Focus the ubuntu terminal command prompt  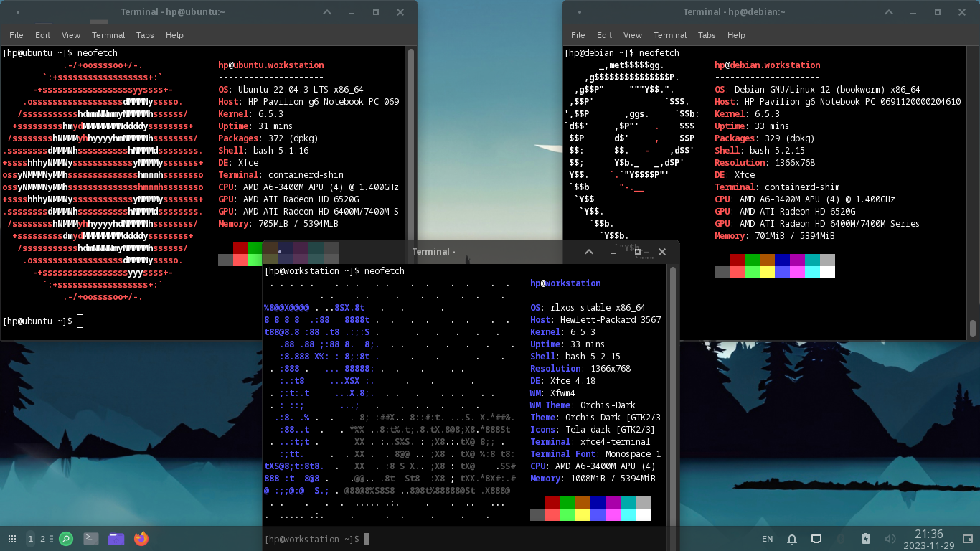click(43, 321)
